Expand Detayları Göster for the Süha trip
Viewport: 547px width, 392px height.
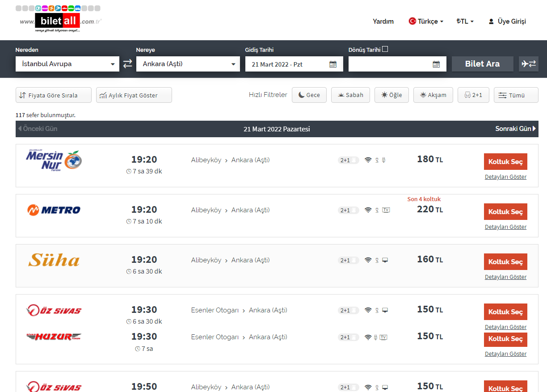tap(505, 277)
